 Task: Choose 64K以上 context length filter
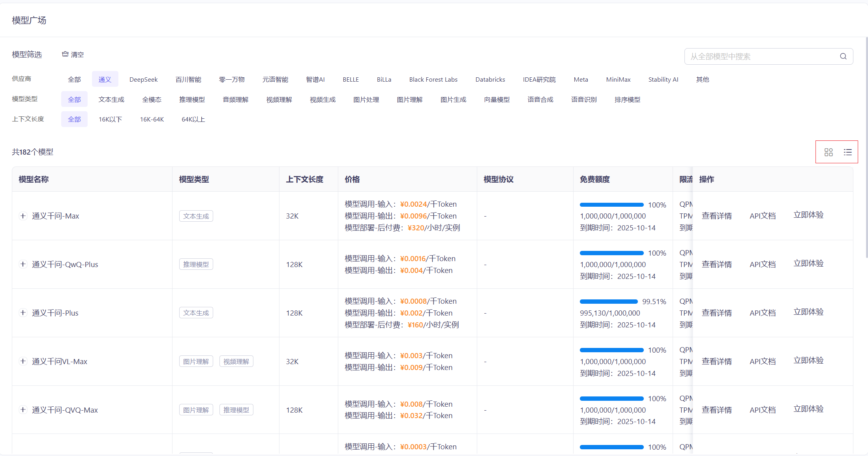click(x=193, y=119)
